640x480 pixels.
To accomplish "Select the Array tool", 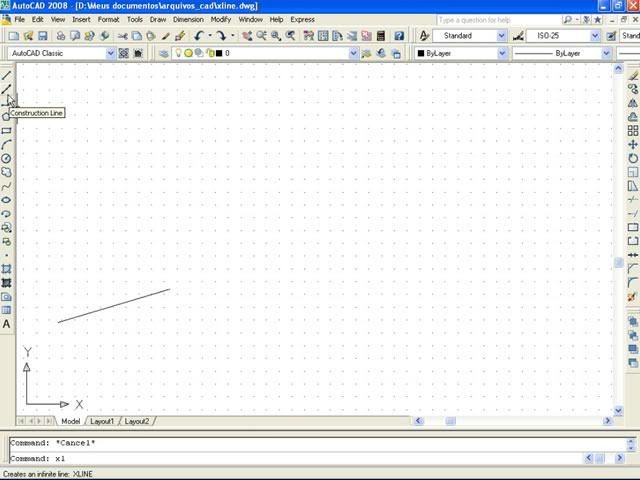I will point(633,131).
